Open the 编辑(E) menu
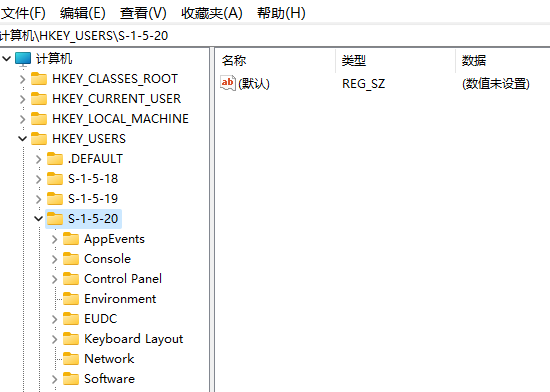550x392 pixels. (82, 13)
